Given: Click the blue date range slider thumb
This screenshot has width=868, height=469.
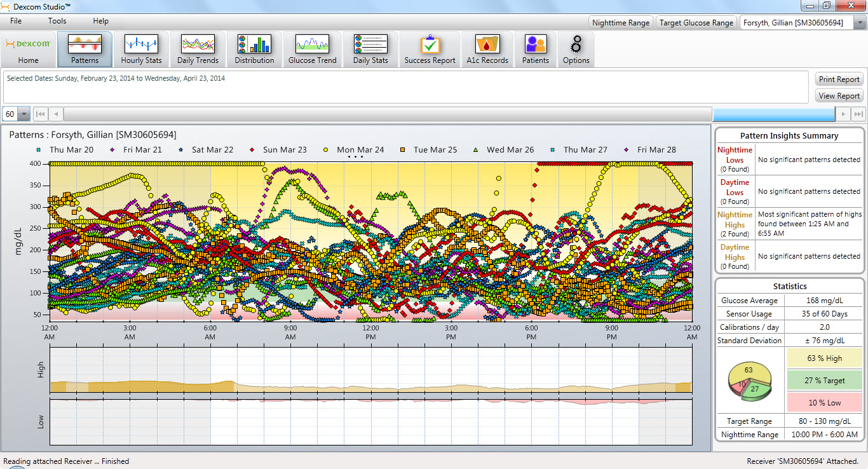Looking at the screenshot, I should click(773, 114).
